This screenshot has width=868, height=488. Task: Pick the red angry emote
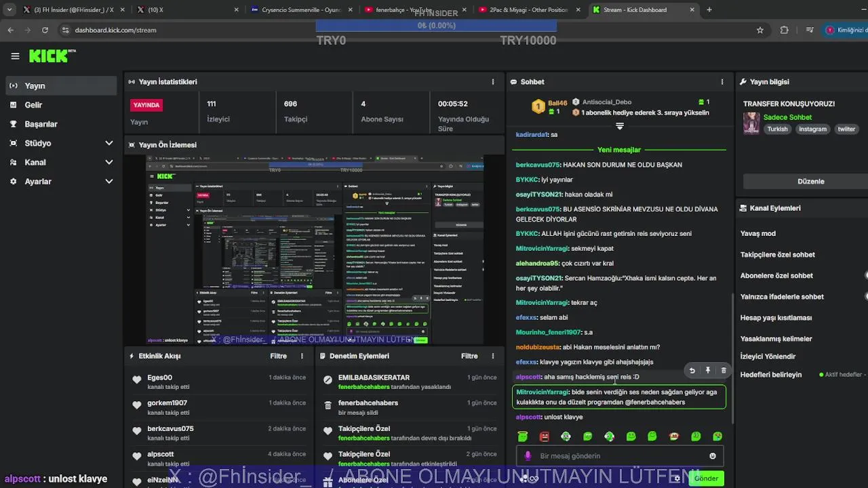544,436
